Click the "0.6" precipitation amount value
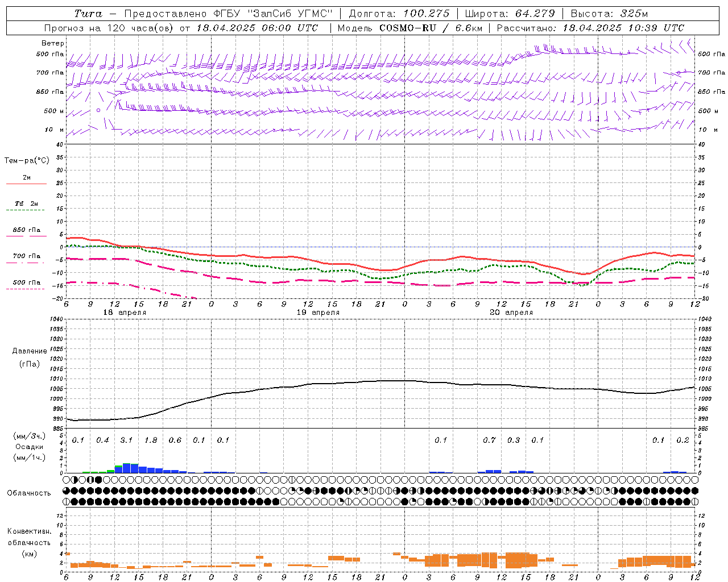The image size is (728, 582). (x=175, y=440)
